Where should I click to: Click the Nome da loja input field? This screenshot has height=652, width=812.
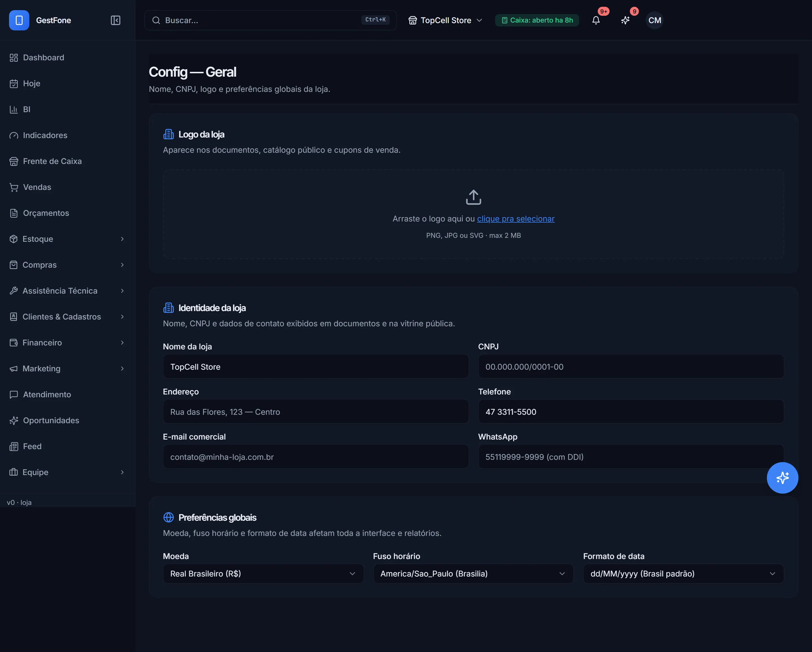pos(315,367)
